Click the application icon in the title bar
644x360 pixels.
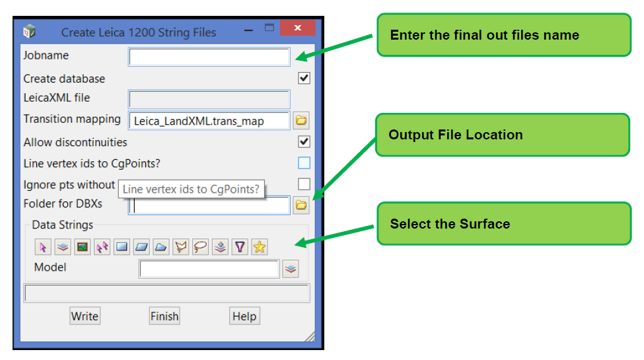click(x=30, y=31)
